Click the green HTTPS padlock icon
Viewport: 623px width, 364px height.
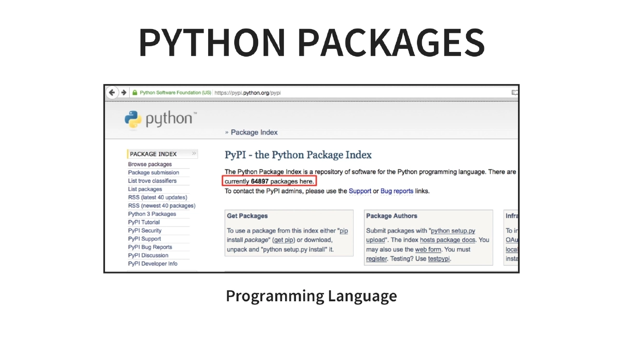pyautogui.click(x=135, y=92)
